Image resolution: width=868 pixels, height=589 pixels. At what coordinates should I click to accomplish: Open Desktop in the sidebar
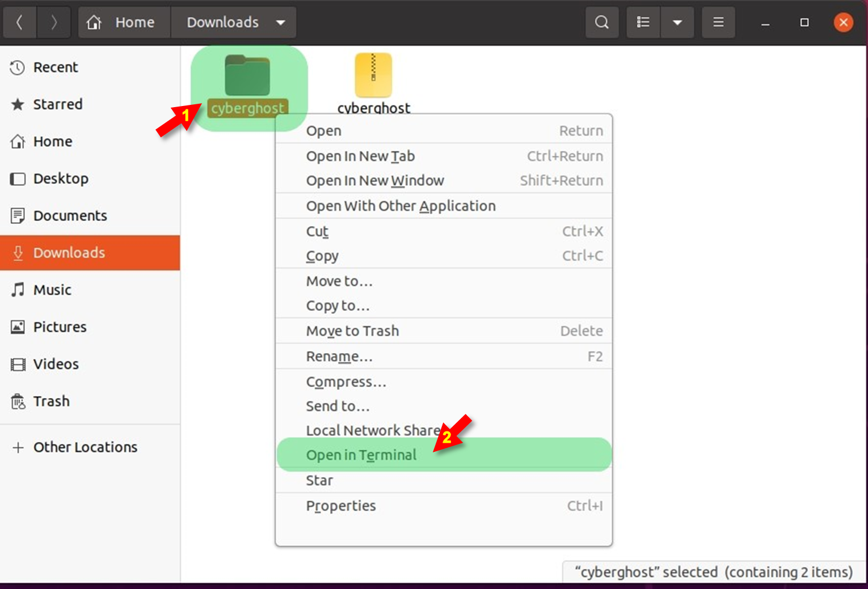(x=90, y=179)
